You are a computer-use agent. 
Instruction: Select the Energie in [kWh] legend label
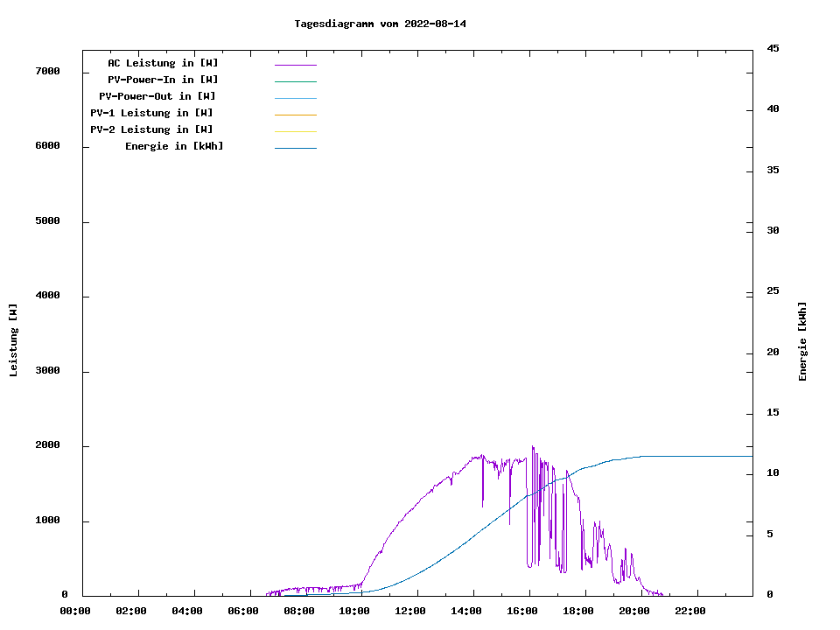pyautogui.click(x=174, y=146)
